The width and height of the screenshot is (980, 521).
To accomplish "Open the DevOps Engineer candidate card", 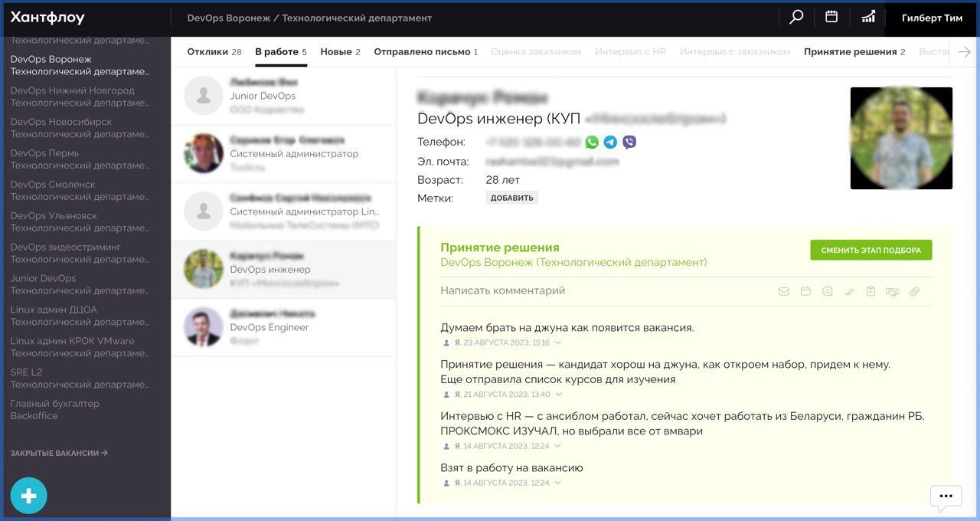I will pyautogui.click(x=283, y=327).
